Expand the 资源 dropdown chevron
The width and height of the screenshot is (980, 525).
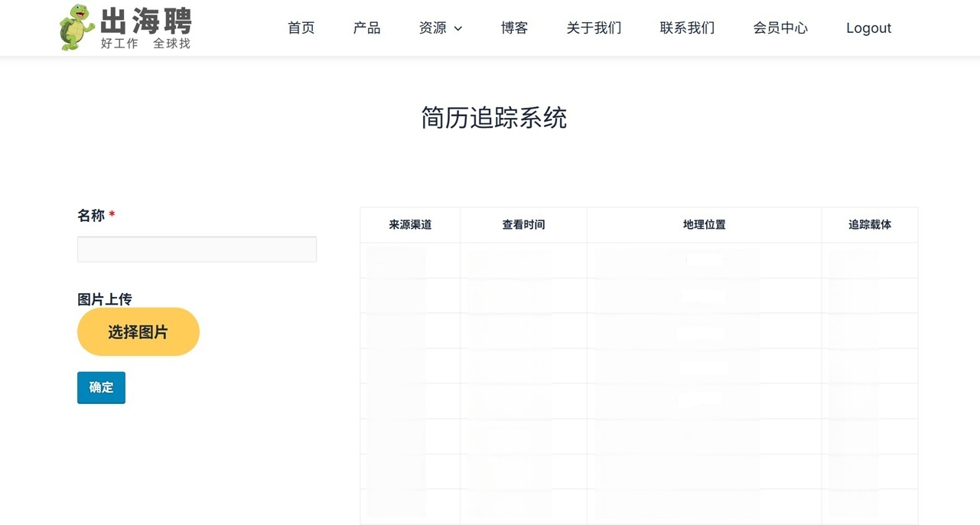click(458, 29)
